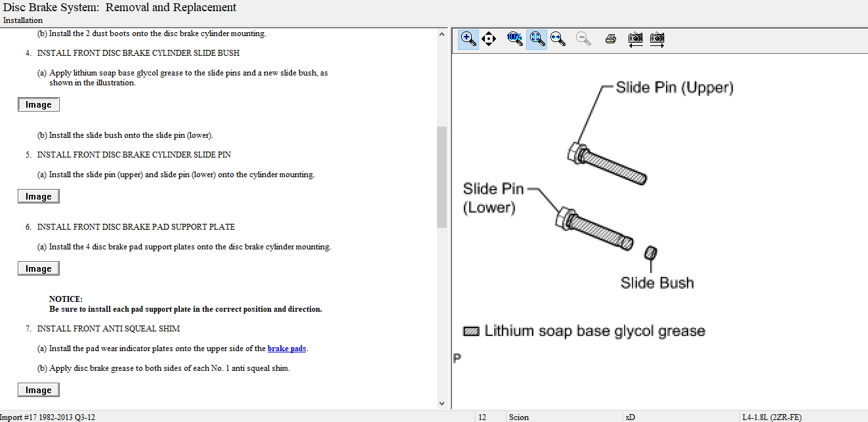The width and height of the screenshot is (868, 422).
Task: Click 'xD' model in status bar
Action: coord(630,417)
